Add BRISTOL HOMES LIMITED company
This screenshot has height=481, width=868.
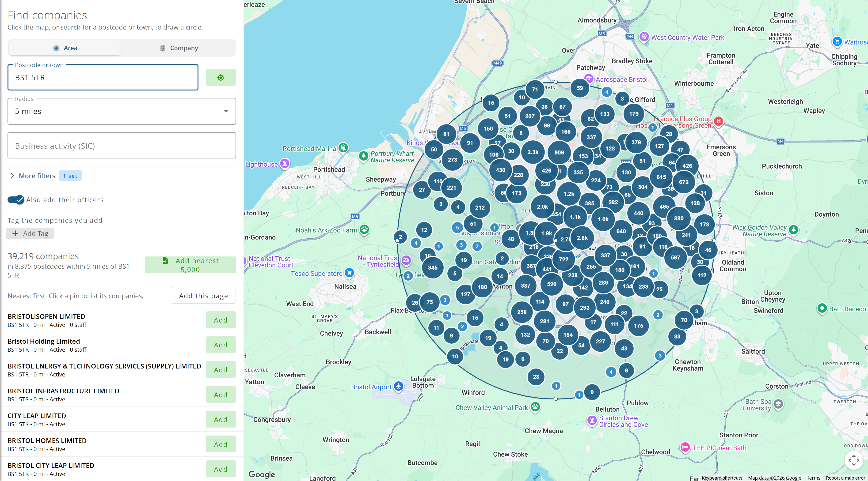221,444
